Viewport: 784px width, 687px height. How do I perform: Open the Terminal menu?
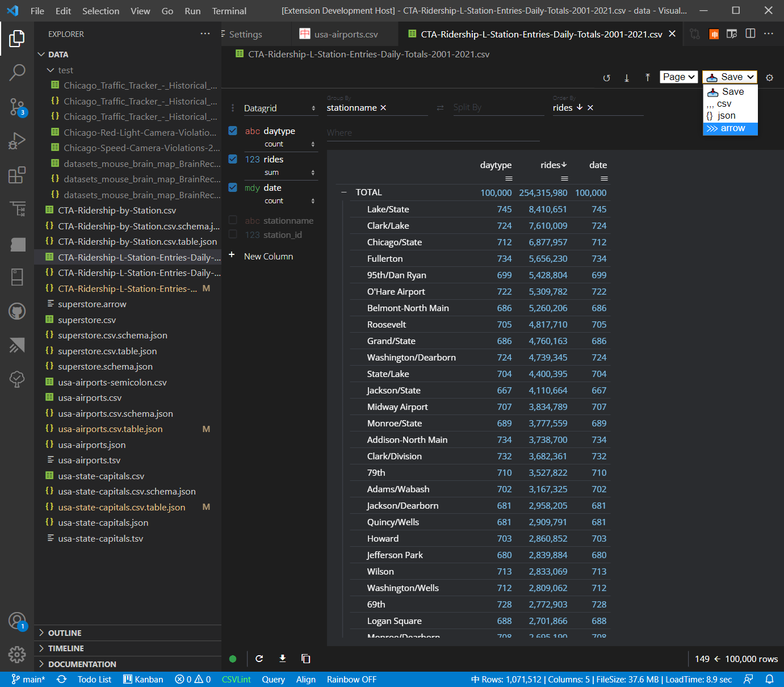pyautogui.click(x=229, y=11)
